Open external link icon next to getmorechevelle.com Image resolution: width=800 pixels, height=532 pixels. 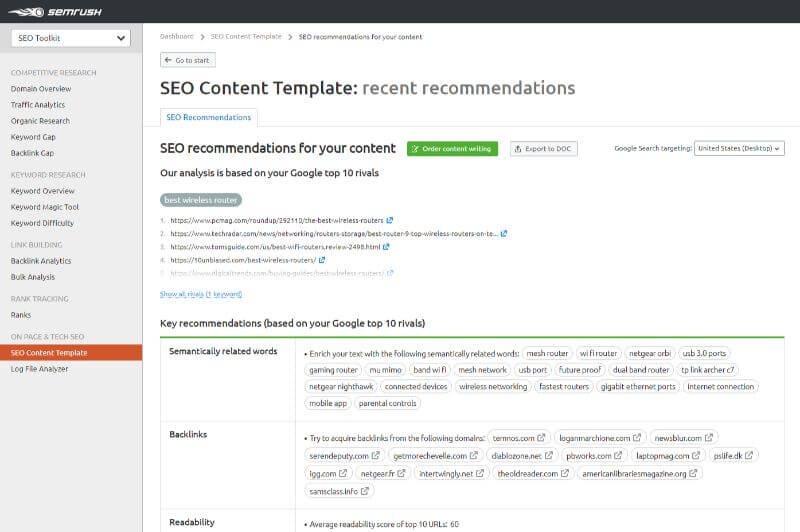tap(474, 455)
